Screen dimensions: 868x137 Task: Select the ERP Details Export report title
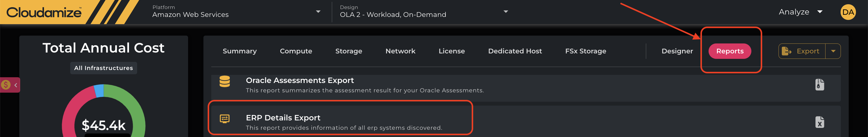[x=283, y=118]
